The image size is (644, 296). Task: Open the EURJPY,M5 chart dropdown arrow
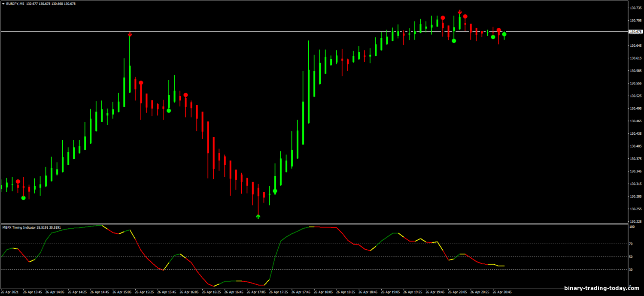[x=3, y=3]
